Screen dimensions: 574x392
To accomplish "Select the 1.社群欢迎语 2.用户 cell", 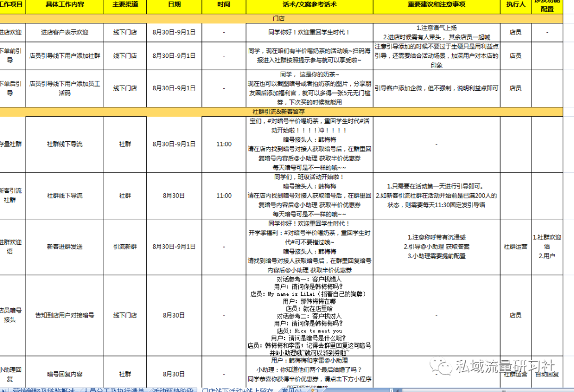I will click(547, 247).
